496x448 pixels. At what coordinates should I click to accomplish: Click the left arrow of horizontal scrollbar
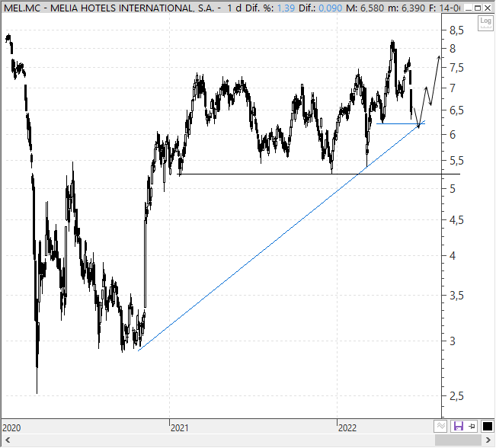tap(8, 440)
